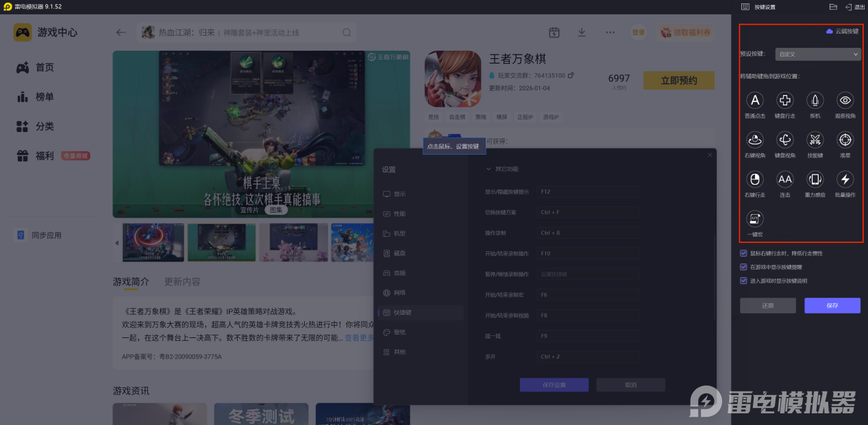Open the download icon in game center toolbar
The image size is (868, 425).
582,32
